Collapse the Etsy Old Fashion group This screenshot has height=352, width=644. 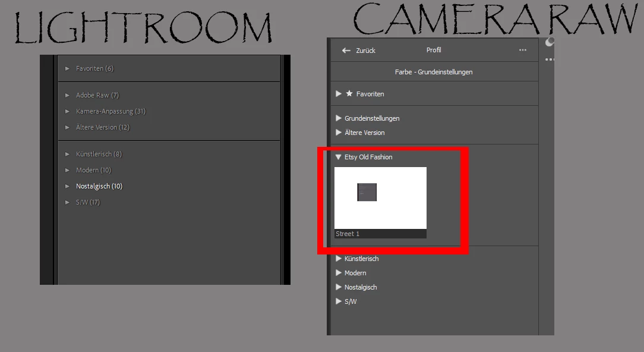(x=339, y=156)
